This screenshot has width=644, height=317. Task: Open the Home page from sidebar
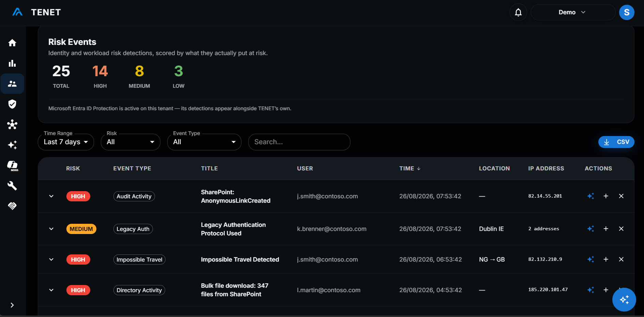[x=12, y=43]
